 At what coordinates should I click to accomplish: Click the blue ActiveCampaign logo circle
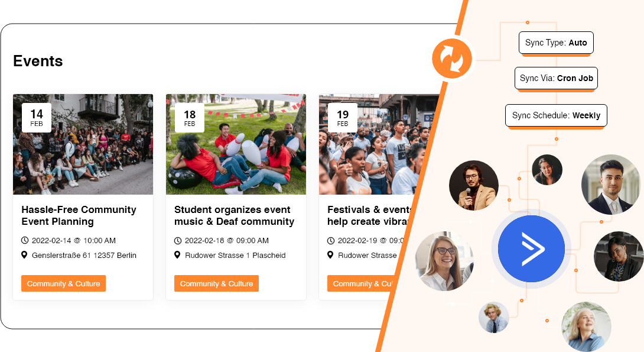click(x=531, y=248)
